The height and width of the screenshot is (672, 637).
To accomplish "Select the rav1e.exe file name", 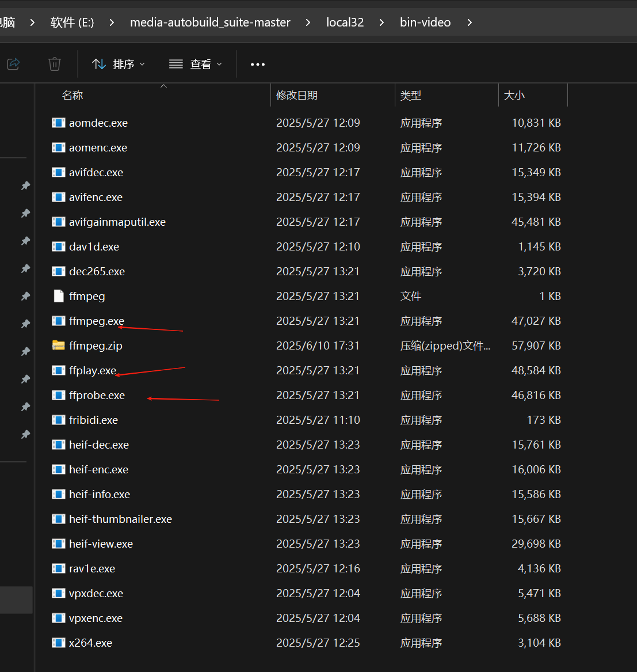I will 92,569.
